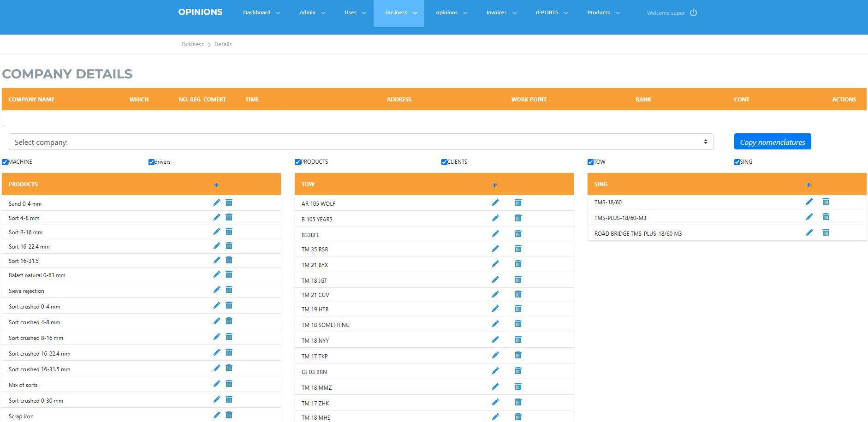Image resolution: width=868 pixels, height=422 pixels.
Task: Add a new entry in the SING table
Action: [x=809, y=185]
